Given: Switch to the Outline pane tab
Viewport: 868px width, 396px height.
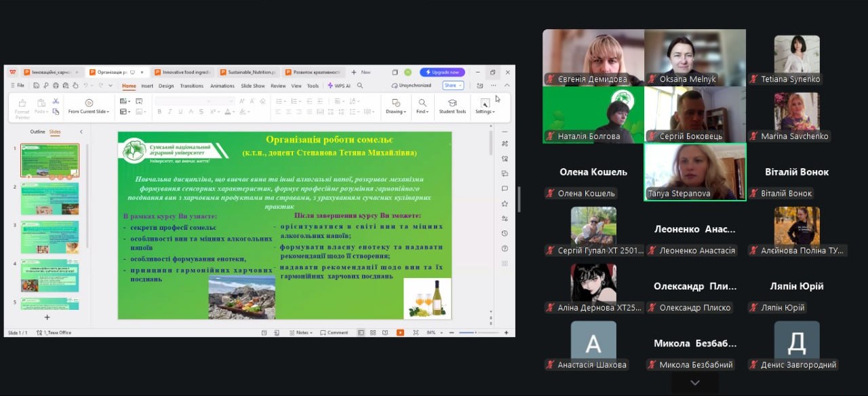Looking at the screenshot, I should [37, 132].
